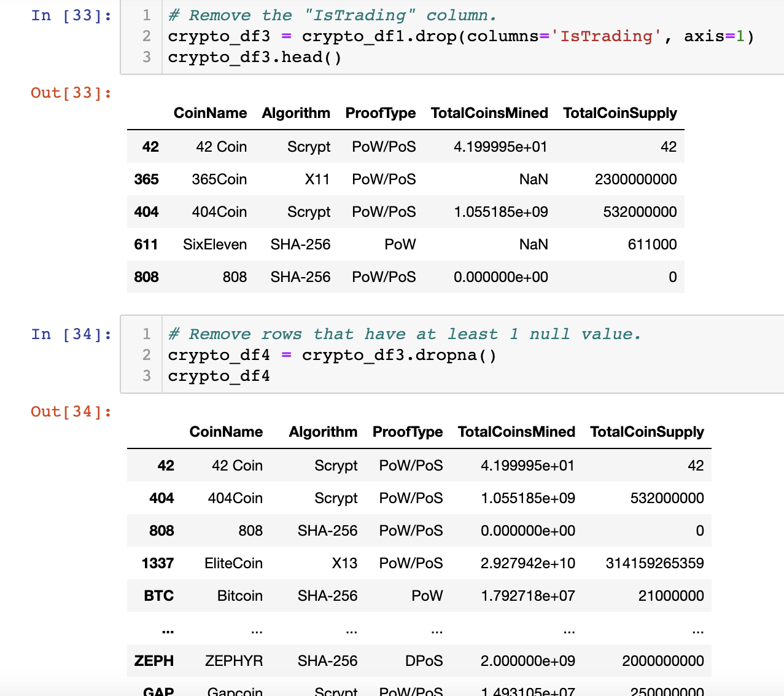Viewport: 784px width, 696px height.
Task: Click Algorithm header in second output table
Action: [x=323, y=432]
